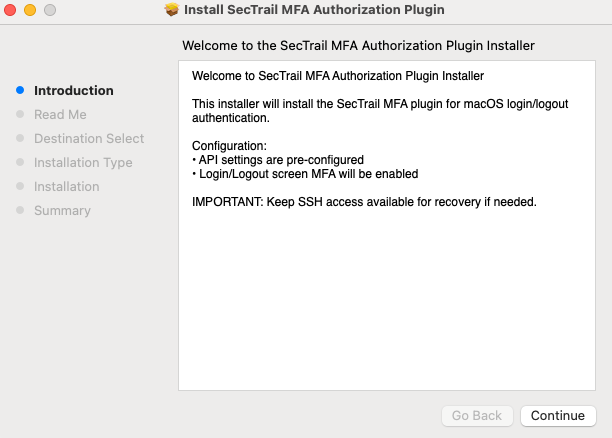The image size is (612, 438).
Task: Select the Destination Select step
Action: click(89, 139)
